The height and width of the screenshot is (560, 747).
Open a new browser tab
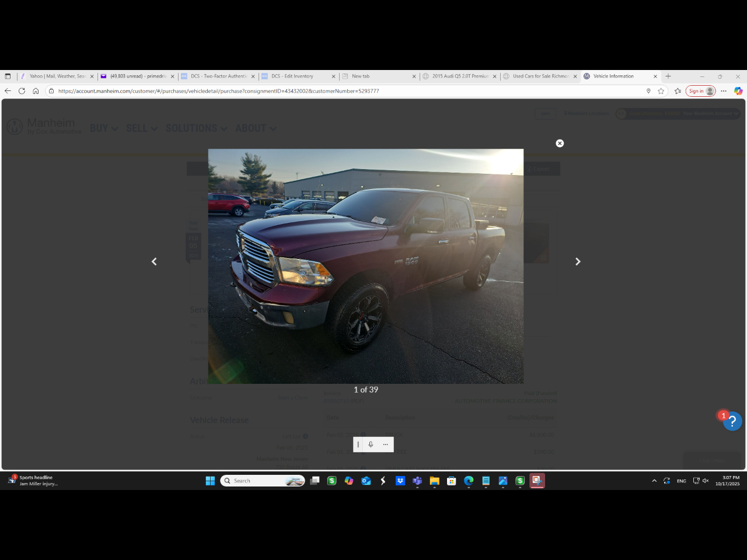coord(668,76)
